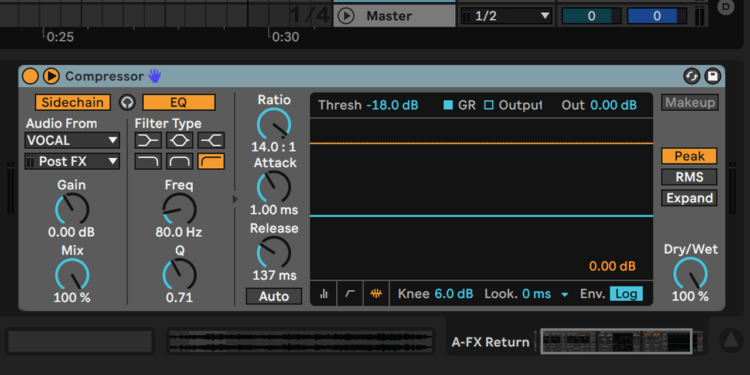Click the filter Freq knob
The image size is (750, 375).
(179, 209)
